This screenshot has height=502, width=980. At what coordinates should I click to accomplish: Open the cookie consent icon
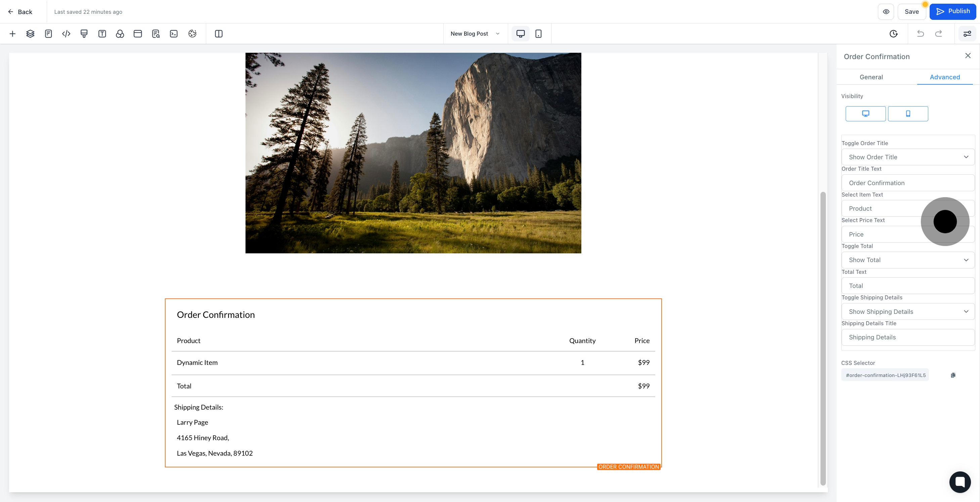[x=192, y=34]
